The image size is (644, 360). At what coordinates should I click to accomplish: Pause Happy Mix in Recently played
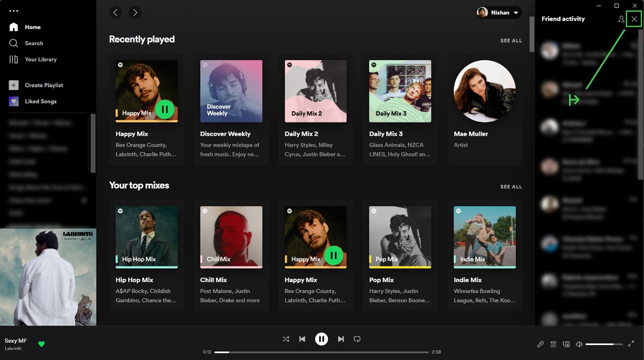point(165,109)
